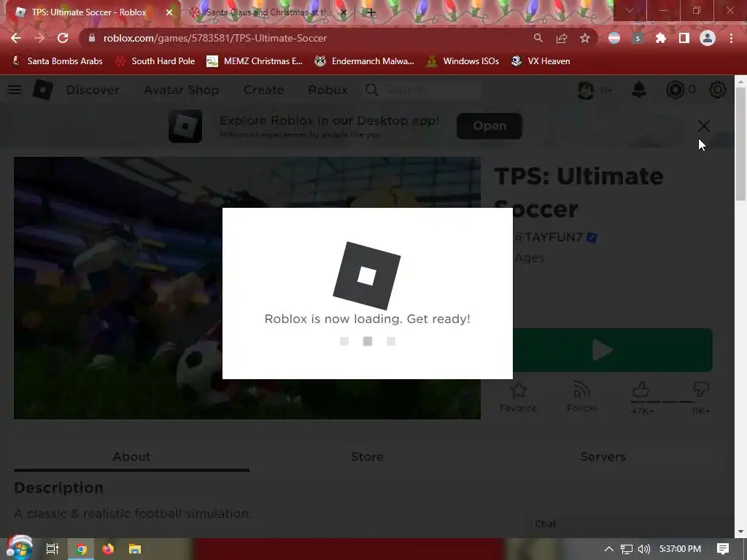Open network status tray icon
The width and height of the screenshot is (747, 560).
click(x=627, y=549)
